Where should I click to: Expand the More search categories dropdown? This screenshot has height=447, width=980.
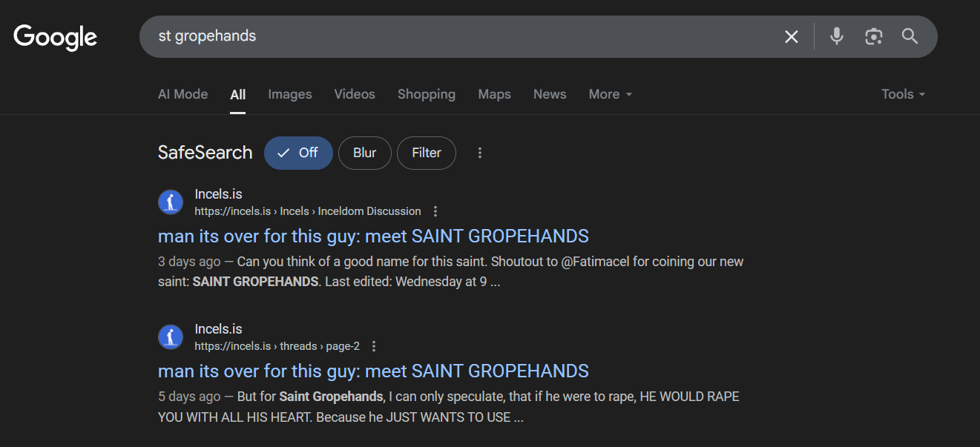[x=611, y=94]
